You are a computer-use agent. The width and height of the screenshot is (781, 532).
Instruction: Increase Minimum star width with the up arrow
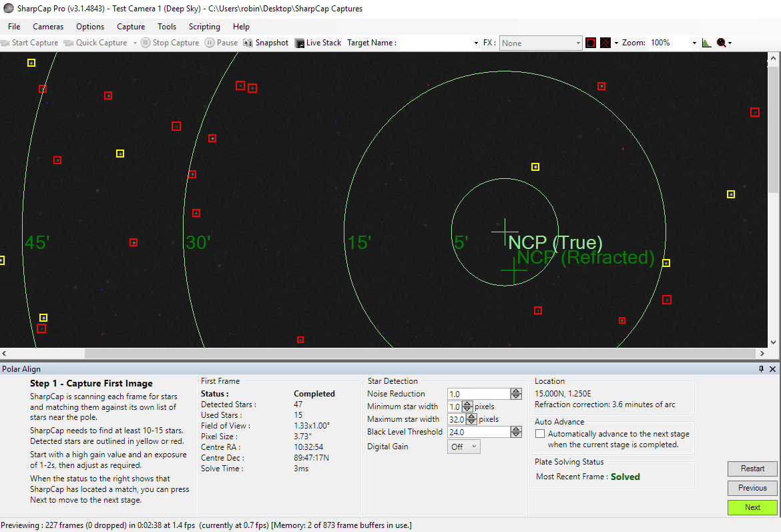pyautogui.click(x=467, y=404)
